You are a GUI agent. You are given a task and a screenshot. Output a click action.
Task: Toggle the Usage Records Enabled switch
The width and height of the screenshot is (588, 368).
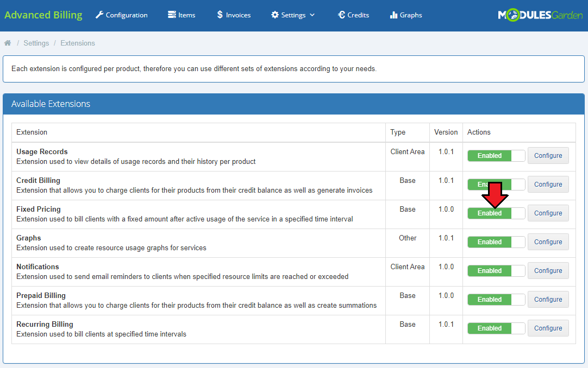point(496,156)
